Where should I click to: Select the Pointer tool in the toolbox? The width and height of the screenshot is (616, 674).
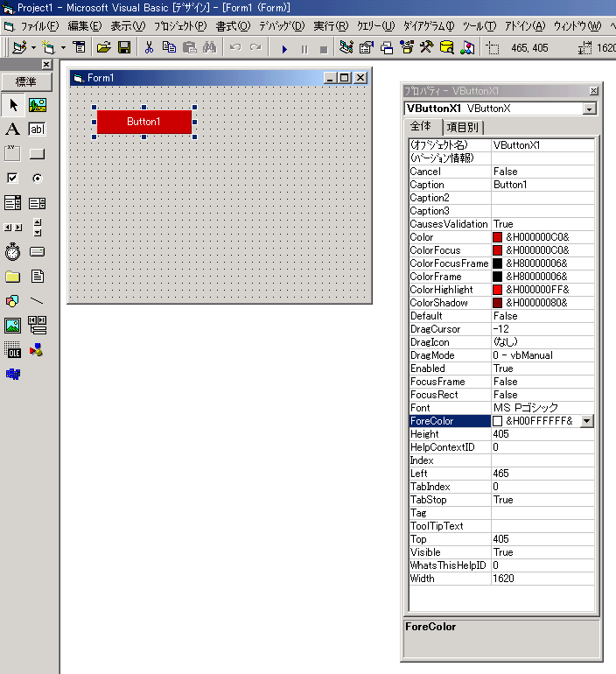13,105
